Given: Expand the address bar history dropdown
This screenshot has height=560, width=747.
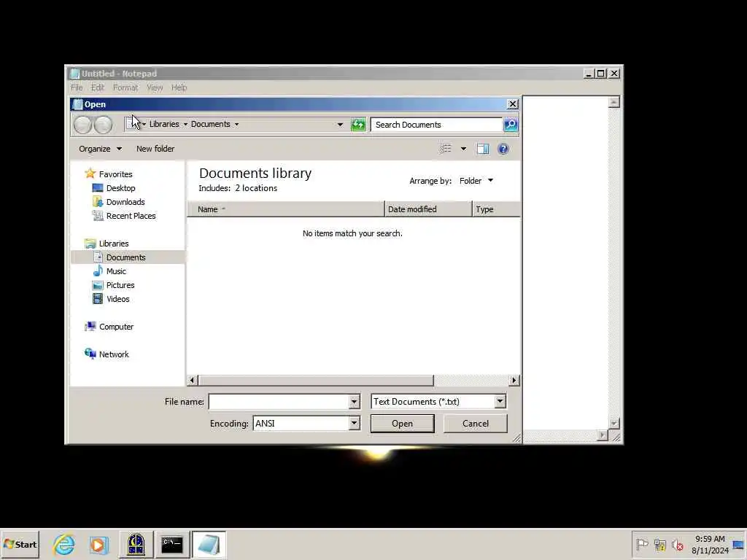Looking at the screenshot, I should pos(340,125).
